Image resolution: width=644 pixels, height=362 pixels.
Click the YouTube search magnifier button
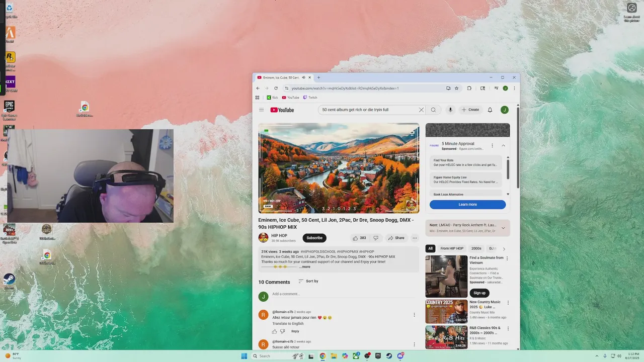click(433, 110)
